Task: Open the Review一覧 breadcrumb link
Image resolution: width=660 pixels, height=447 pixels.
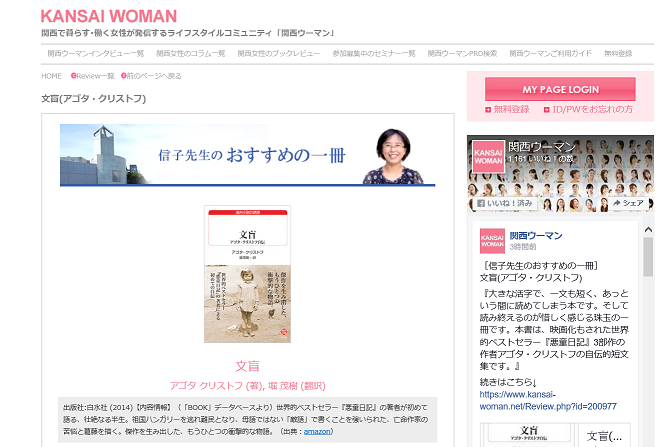Action: pyautogui.click(x=93, y=76)
